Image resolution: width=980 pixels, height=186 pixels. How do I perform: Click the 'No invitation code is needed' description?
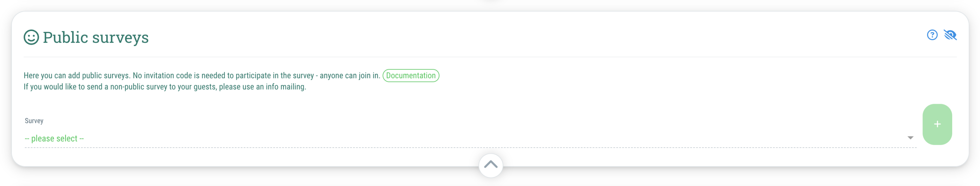(202, 75)
